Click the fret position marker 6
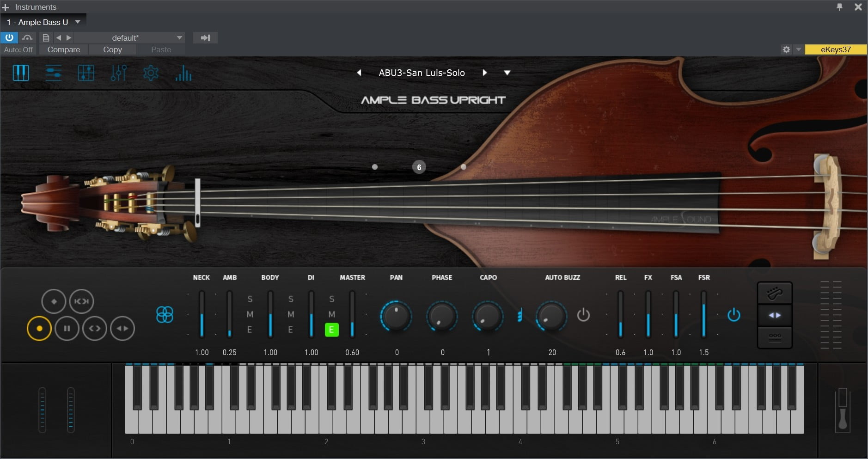 click(419, 167)
